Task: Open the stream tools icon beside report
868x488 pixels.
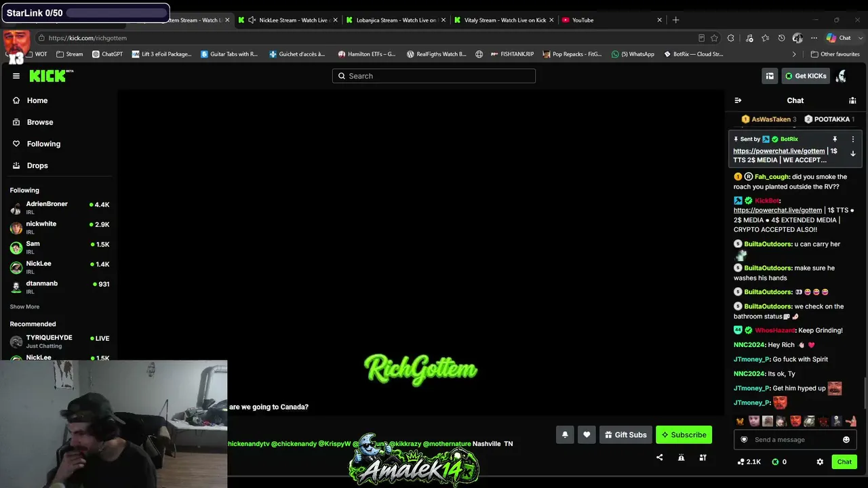Action: coord(703,457)
